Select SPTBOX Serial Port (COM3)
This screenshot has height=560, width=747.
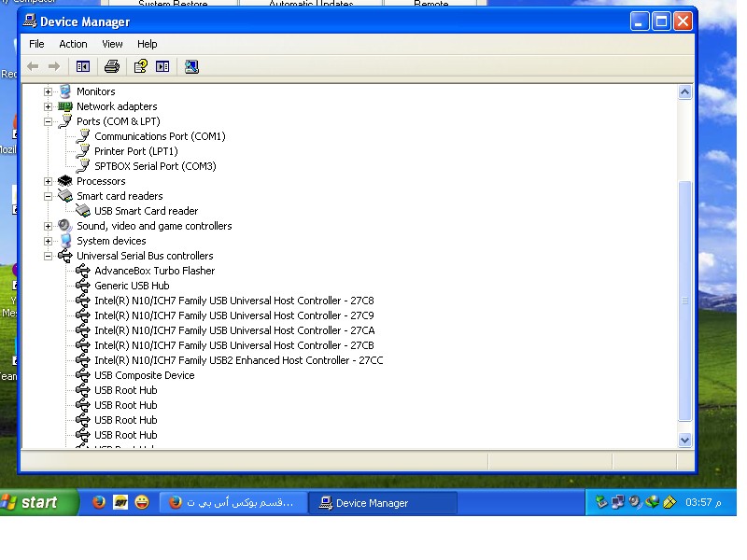155,166
